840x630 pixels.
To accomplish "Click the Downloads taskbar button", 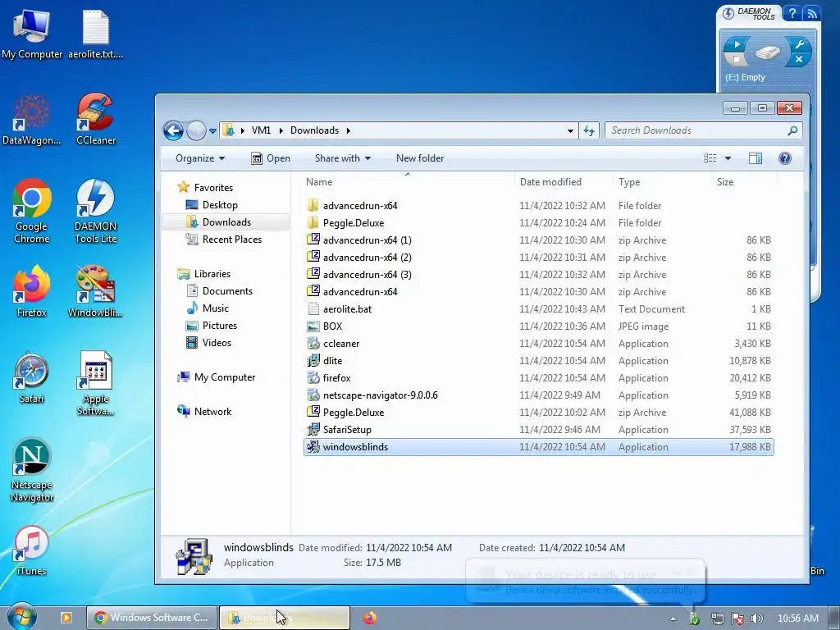I will point(285,618).
